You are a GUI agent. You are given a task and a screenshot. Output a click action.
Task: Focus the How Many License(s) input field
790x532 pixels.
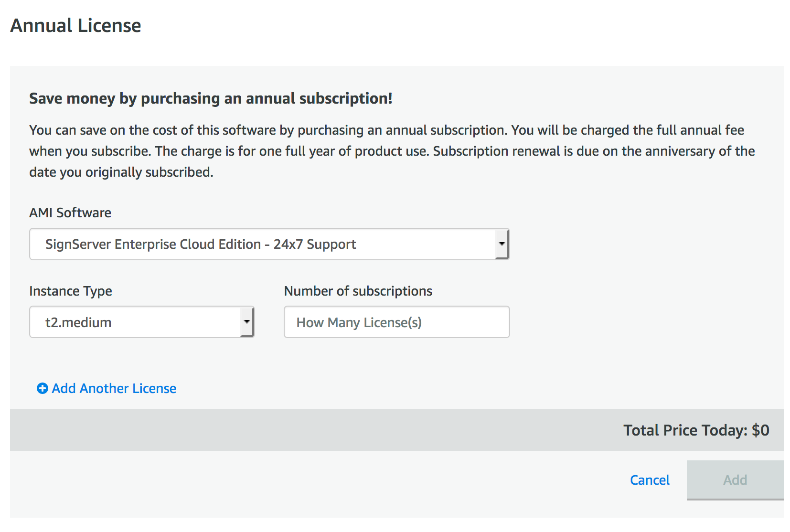click(396, 322)
